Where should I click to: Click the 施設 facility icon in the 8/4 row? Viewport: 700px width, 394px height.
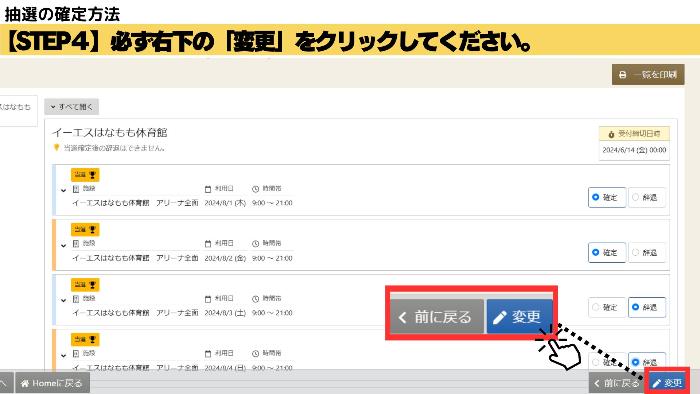point(76,353)
